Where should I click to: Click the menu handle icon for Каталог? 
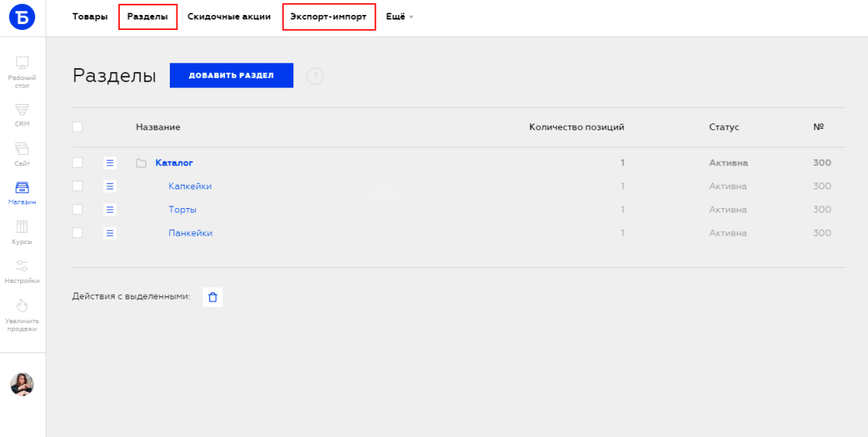pyautogui.click(x=110, y=163)
